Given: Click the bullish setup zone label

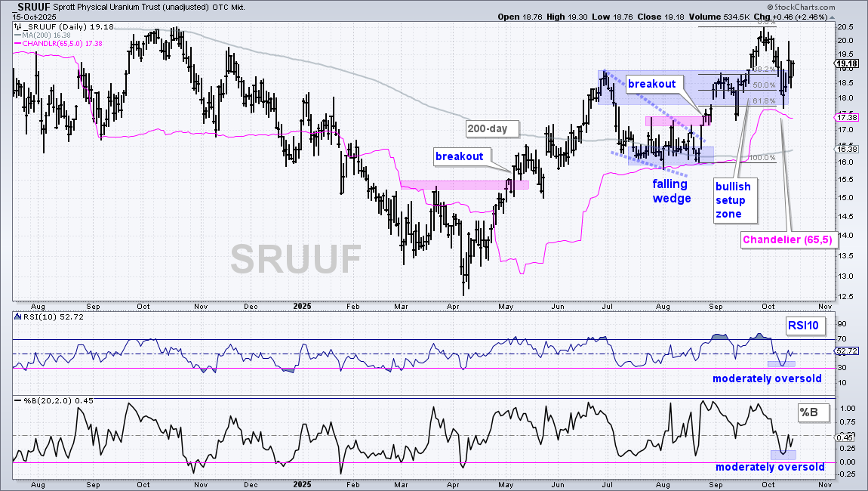Looking at the screenshot, I should click(734, 200).
